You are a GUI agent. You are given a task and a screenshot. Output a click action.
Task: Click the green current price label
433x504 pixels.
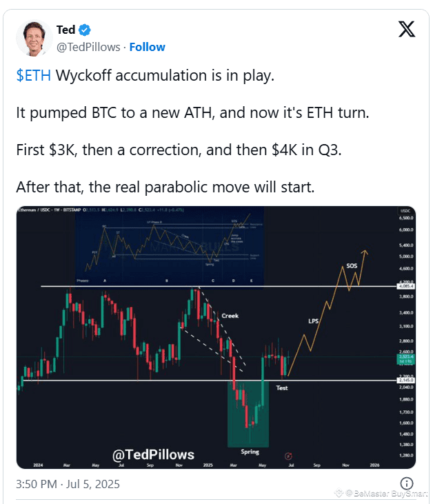[x=406, y=359]
